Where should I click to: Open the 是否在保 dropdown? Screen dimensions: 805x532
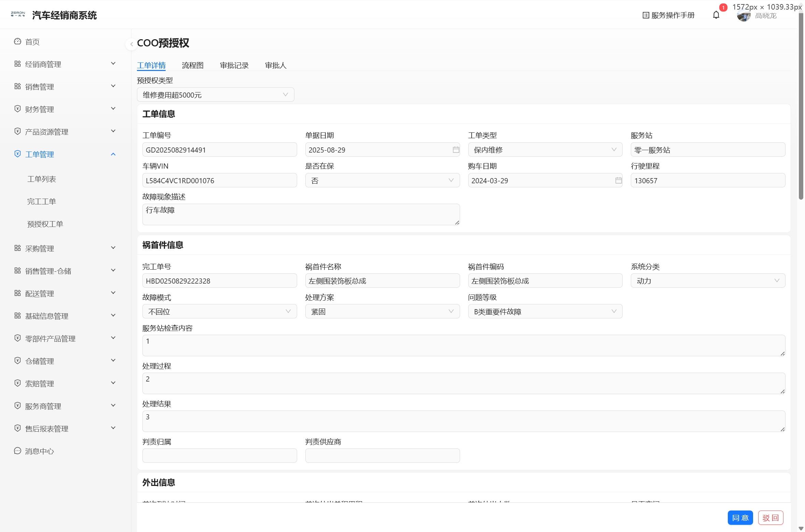tap(382, 181)
